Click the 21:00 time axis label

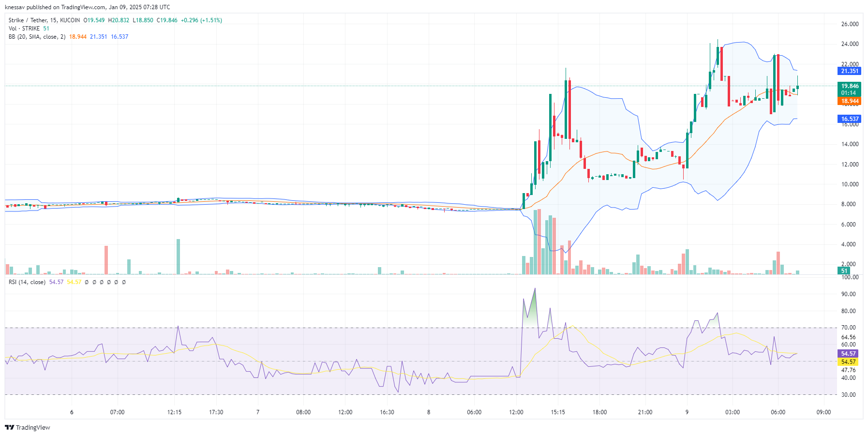pos(645,412)
